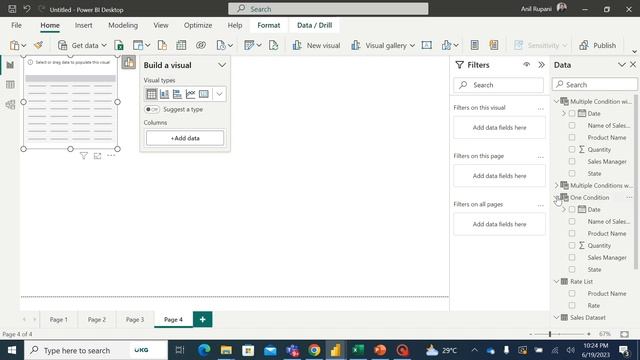Click in the Data pane Search field
Viewport: 640px width, 360px height.
click(595, 84)
